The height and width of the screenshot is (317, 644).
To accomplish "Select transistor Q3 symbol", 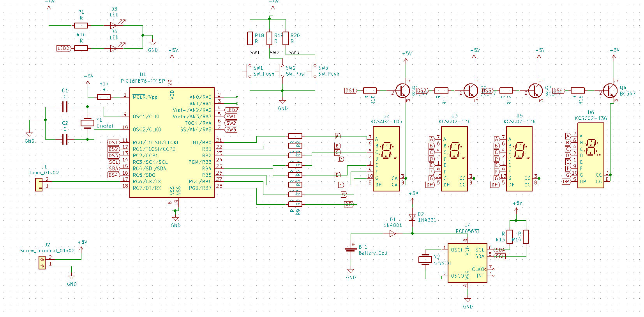I will 536,90.
